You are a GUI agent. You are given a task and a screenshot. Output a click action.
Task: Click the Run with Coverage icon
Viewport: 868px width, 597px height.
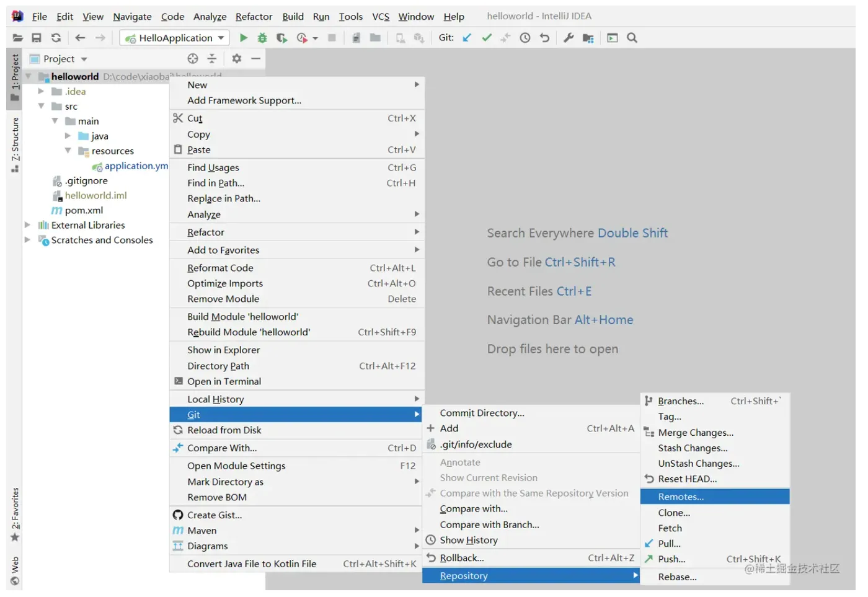coord(281,38)
